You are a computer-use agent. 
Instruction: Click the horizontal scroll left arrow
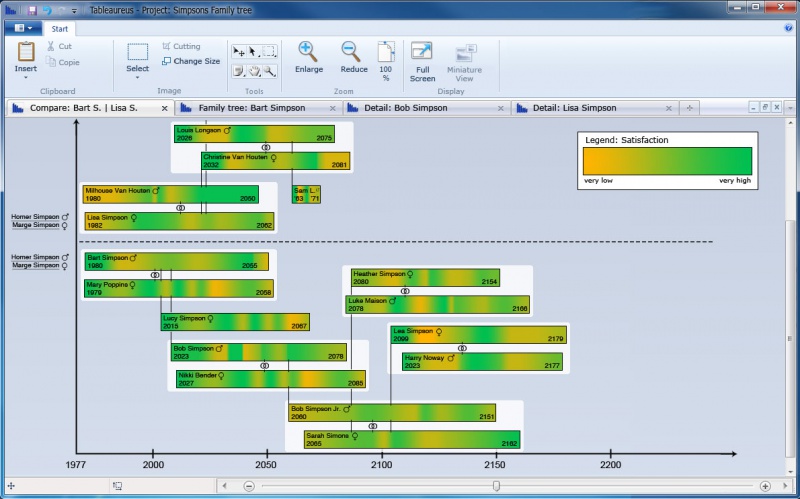pyautogui.click(x=224, y=486)
